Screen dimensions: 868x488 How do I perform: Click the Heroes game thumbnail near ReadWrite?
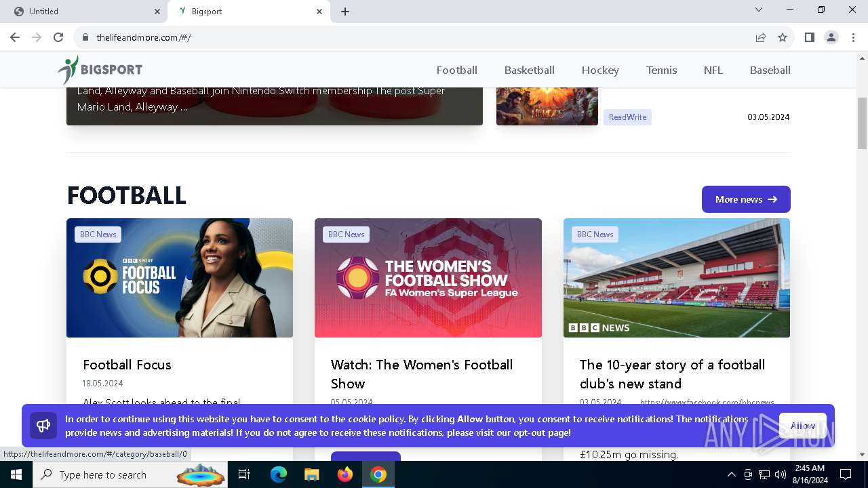[547, 106]
